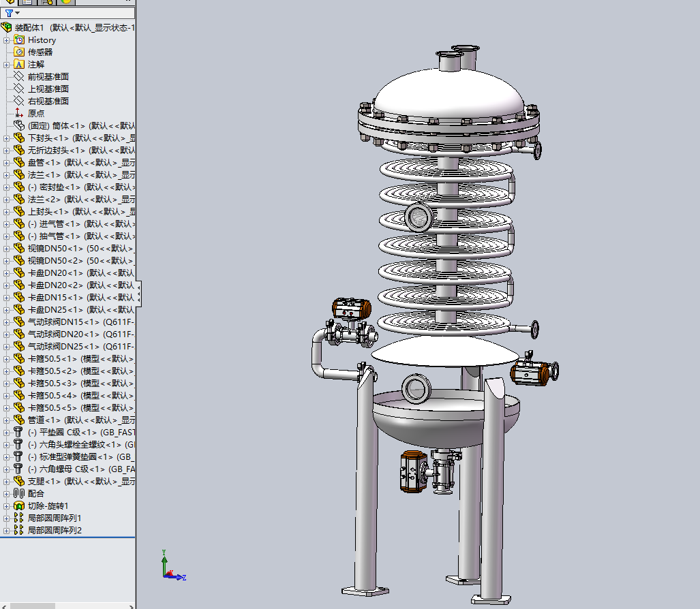This screenshot has height=609, width=700.
Task: Select the 卡盘DN25<1> component name
Action: pos(55,310)
